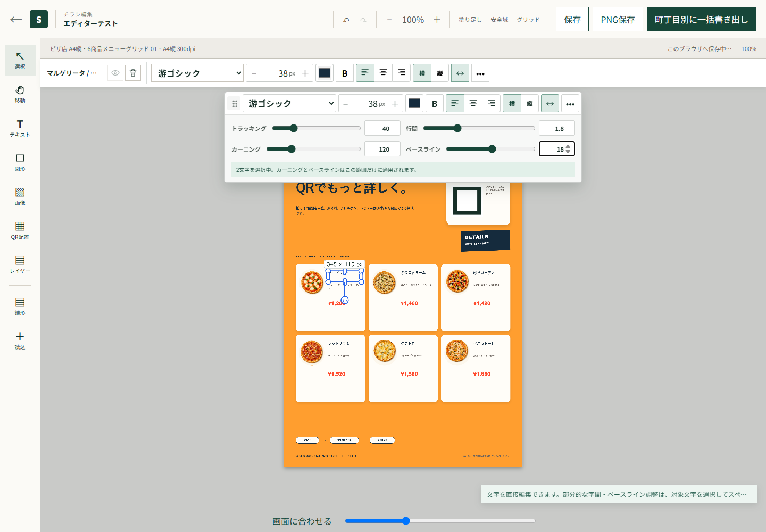The image size is (766, 532).
Task: Open the 画像 image tool
Action: (20, 196)
